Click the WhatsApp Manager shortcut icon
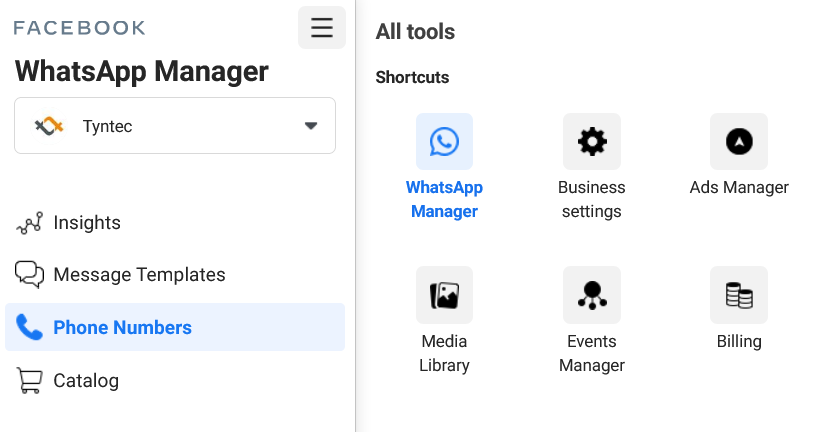The image size is (826, 432). click(x=445, y=141)
